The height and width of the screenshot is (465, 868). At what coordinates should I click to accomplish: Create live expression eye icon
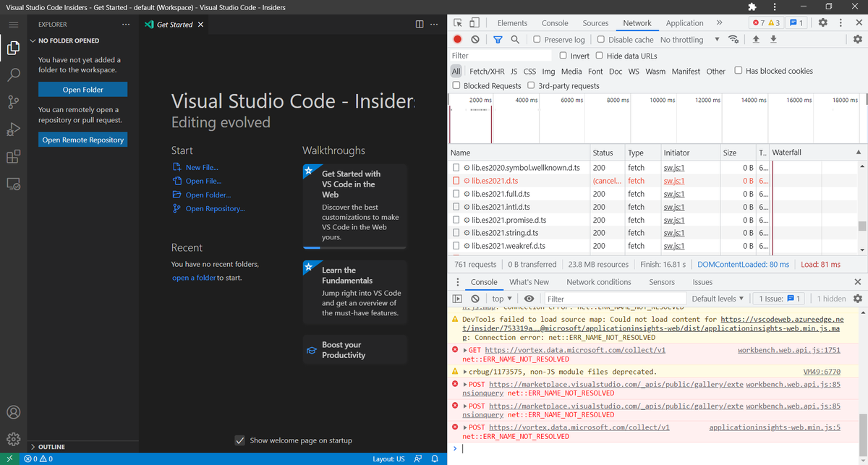pyautogui.click(x=529, y=299)
